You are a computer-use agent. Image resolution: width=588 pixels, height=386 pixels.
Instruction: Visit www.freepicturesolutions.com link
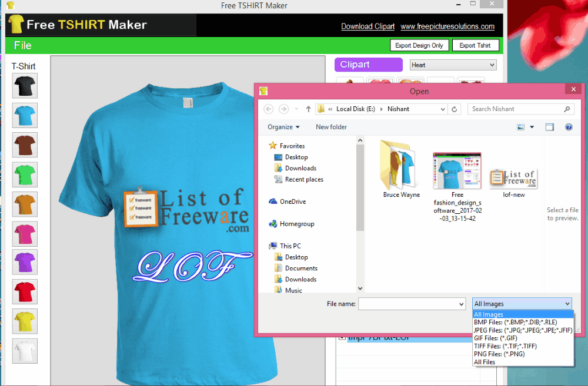click(x=447, y=26)
